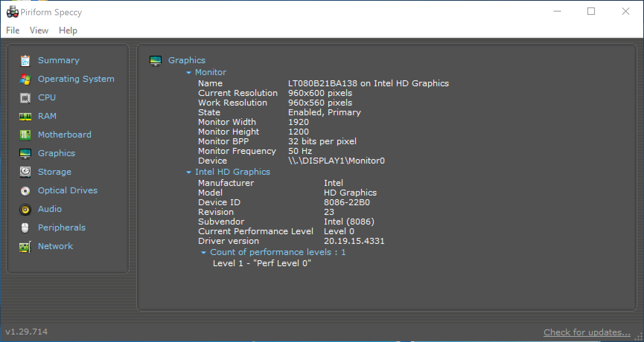This screenshot has height=342, width=644.
Task: Open the Help menu
Action: pyautogui.click(x=68, y=30)
